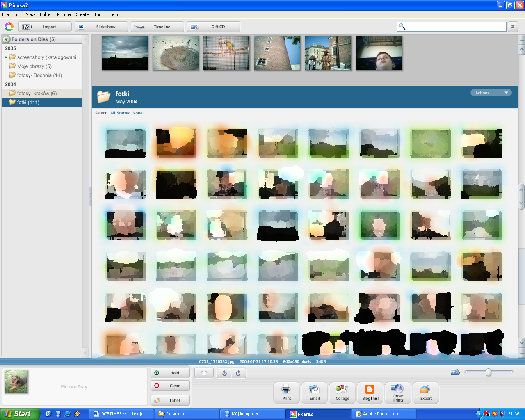Switch to Mój komputer taskbar window
The image size is (525, 420).
coord(252,414)
